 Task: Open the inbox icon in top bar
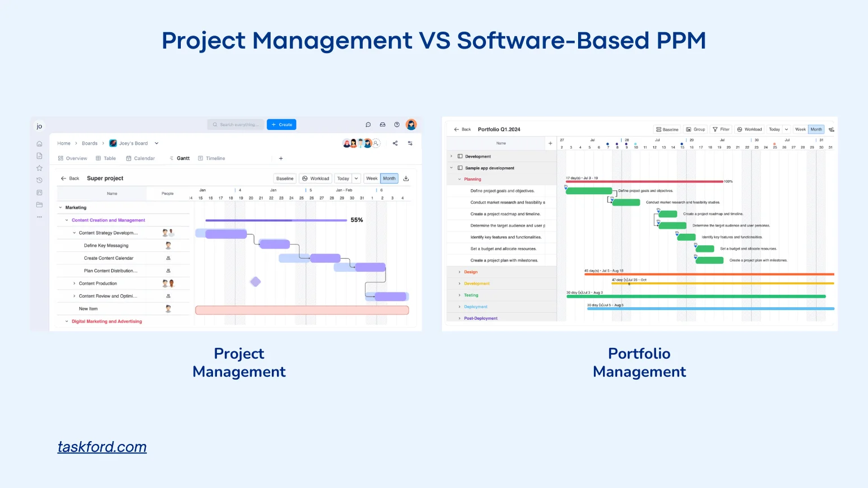click(x=383, y=125)
